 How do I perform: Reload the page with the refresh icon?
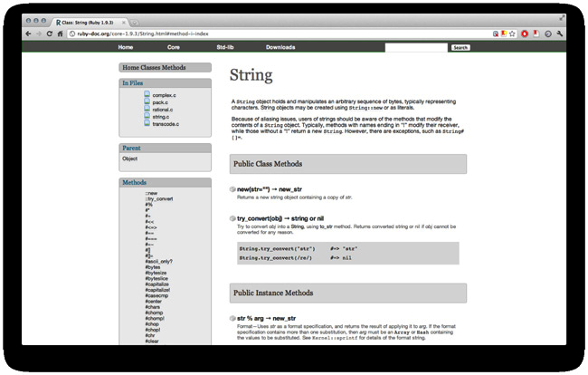pyautogui.click(x=50, y=34)
